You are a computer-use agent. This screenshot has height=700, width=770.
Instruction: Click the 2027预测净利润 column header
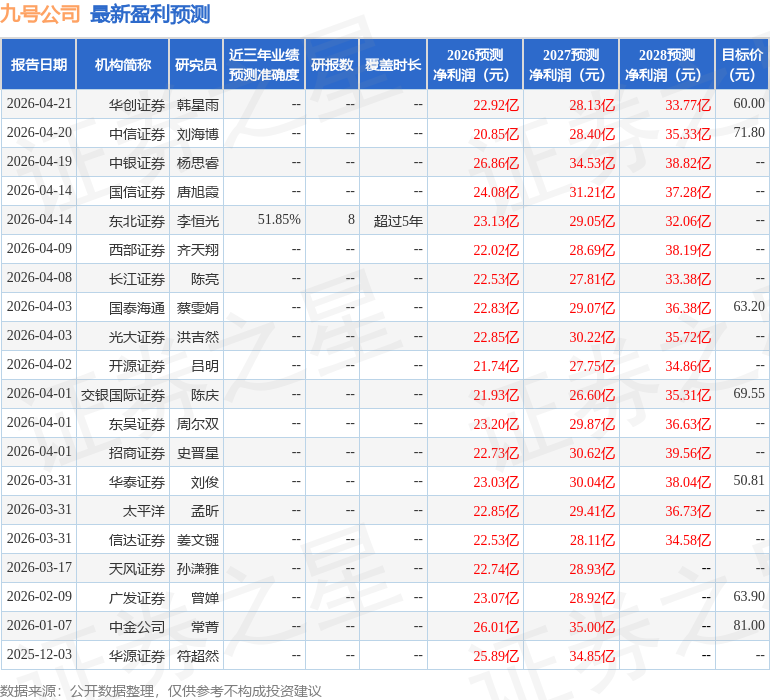571,65
